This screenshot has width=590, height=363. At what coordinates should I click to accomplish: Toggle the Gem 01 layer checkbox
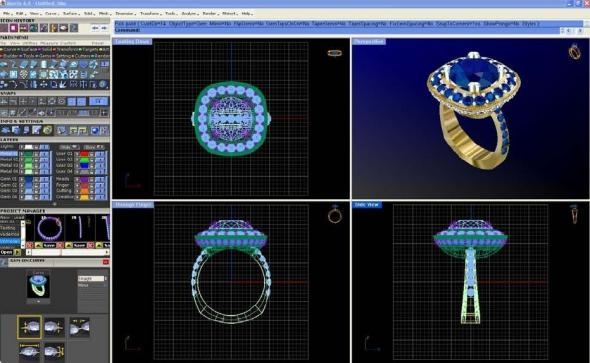tap(21, 179)
